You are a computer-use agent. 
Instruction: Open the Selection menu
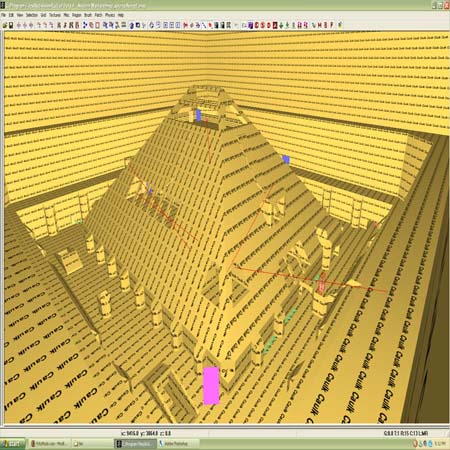[x=32, y=15]
